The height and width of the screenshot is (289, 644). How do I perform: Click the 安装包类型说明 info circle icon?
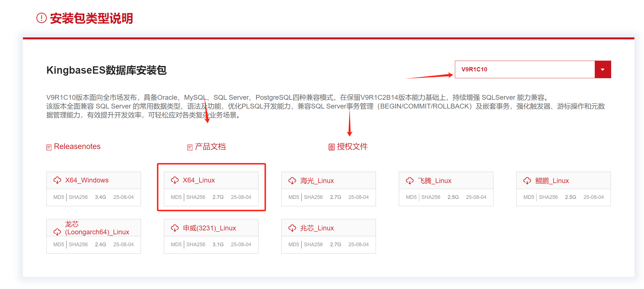click(x=42, y=18)
